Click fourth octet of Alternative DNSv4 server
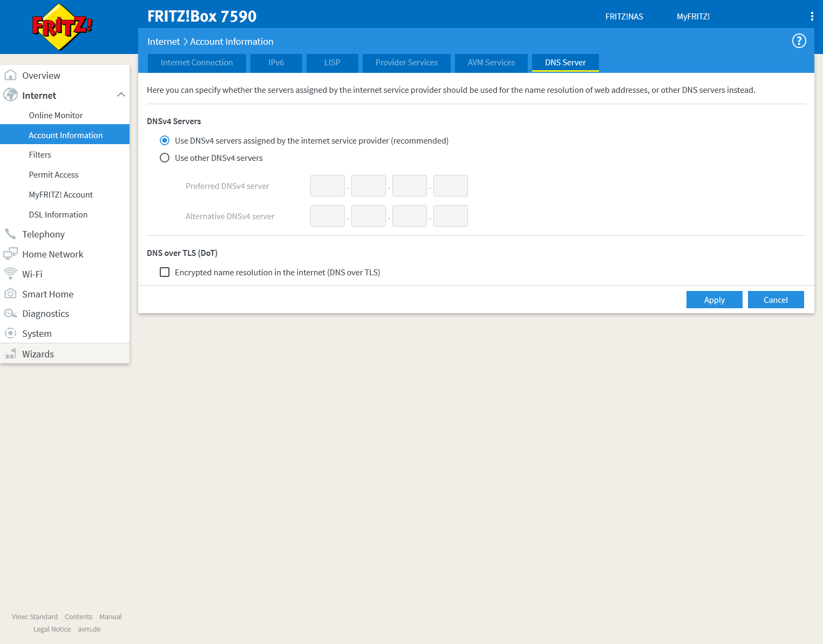This screenshot has height=644, width=823. [x=451, y=216]
